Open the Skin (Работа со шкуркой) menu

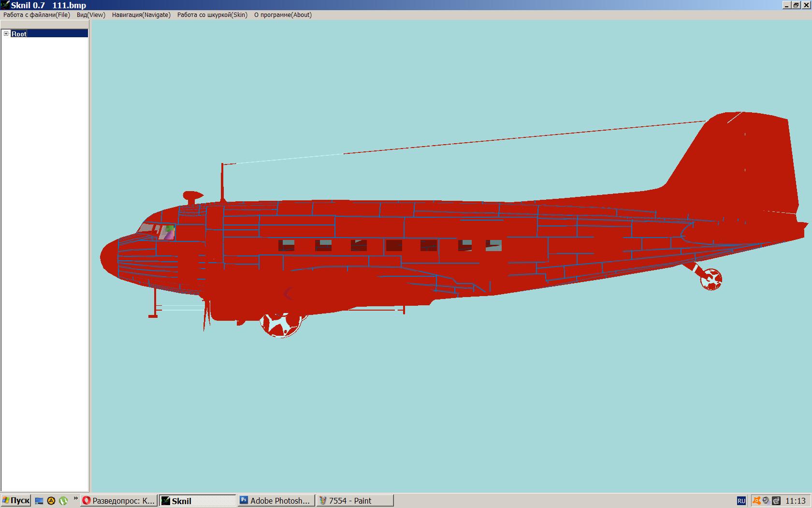pyautogui.click(x=212, y=15)
